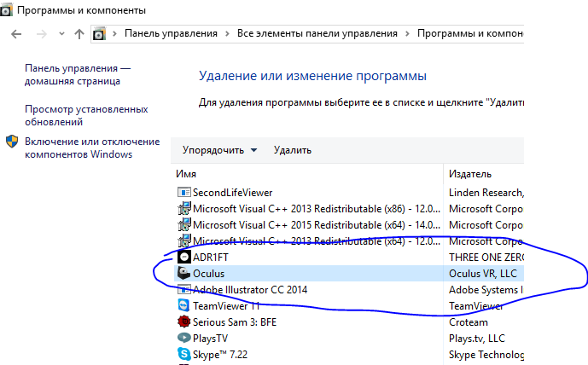Click Все элементы панели управления breadcrumb

pos(317,33)
